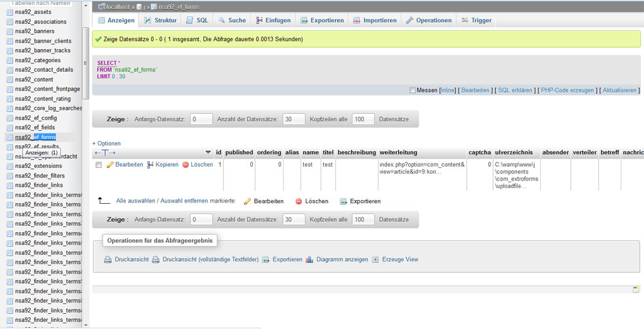The width and height of the screenshot is (644, 329).
Task: Tick the checkbox for the row with id 1
Action: [x=98, y=165]
